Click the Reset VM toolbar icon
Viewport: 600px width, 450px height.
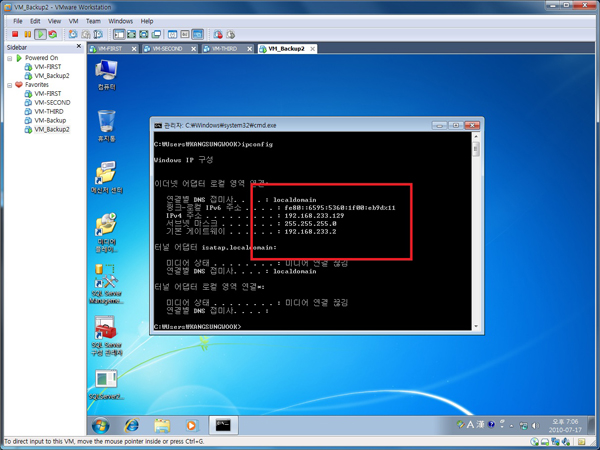(53, 34)
